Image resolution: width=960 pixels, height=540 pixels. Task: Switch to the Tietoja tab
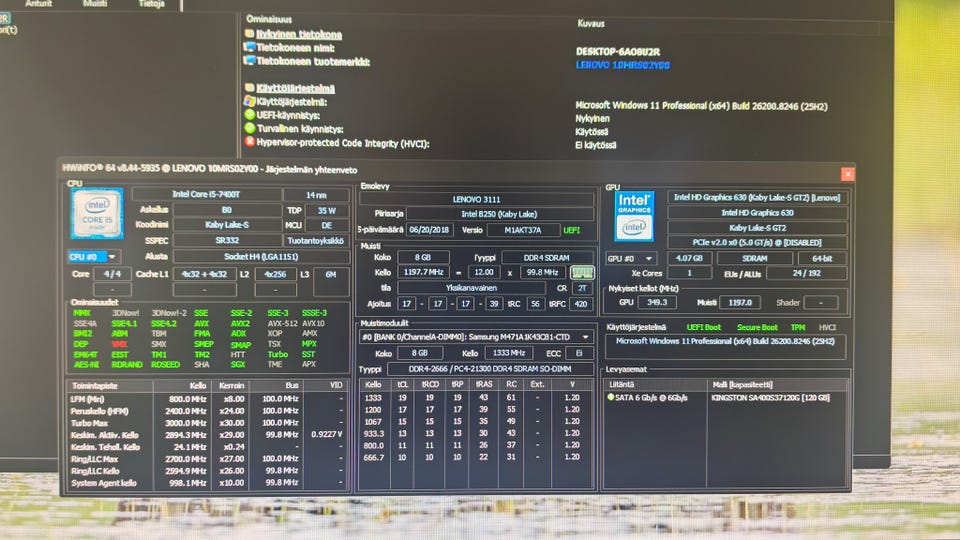point(151,4)
